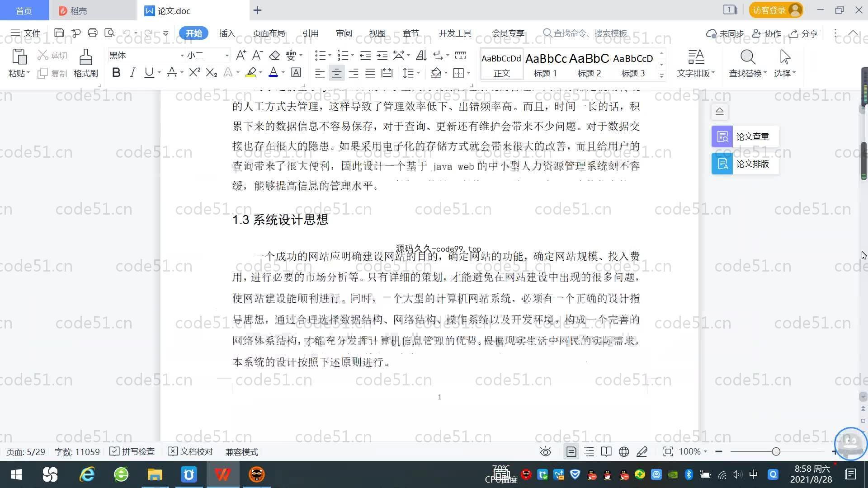Image resolution: width=868 pixels, height=488 pixels.
Task: Click the save document icon
Action: pos(59,33)
